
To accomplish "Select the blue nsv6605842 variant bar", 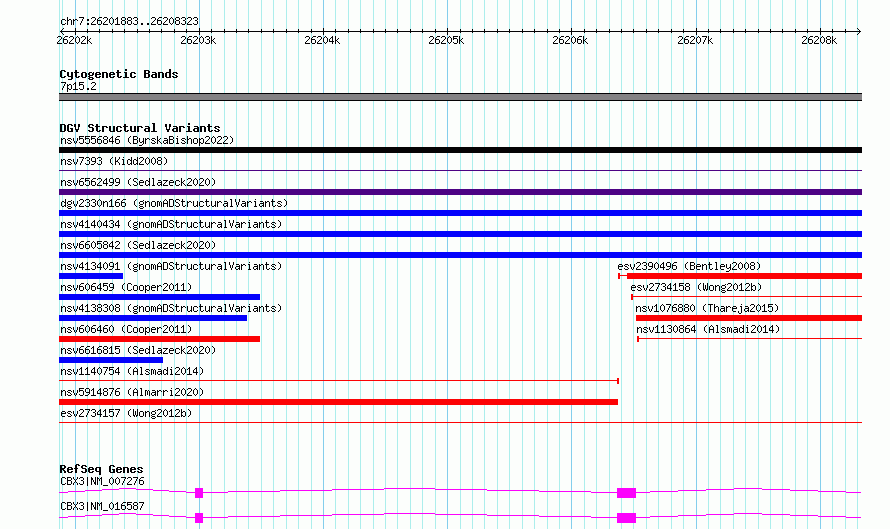I will click(460, 255).
